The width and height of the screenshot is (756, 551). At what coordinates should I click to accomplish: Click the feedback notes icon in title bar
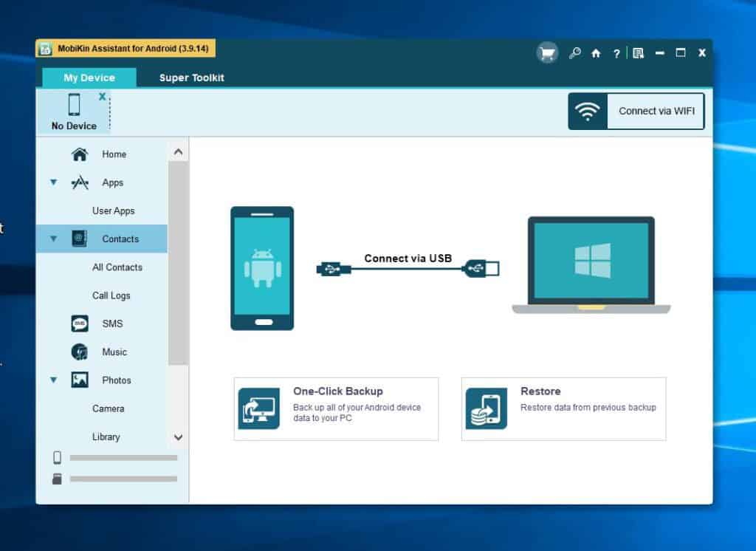click(639, 54)
